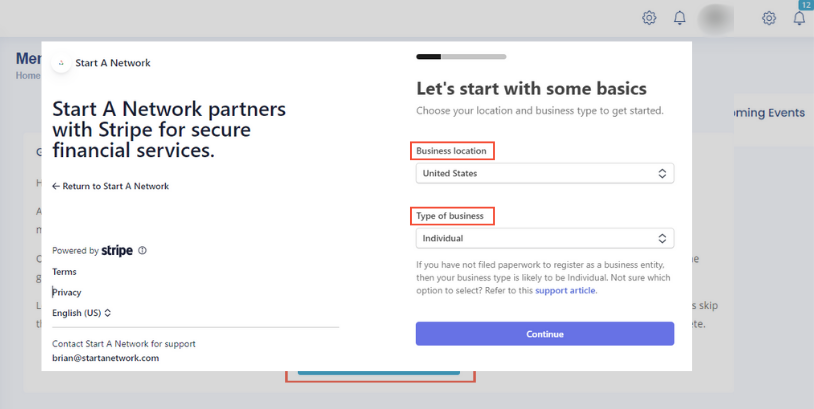Click the info icon beside Stripe logo
814x409 pixels.
(x=142, y=251)
